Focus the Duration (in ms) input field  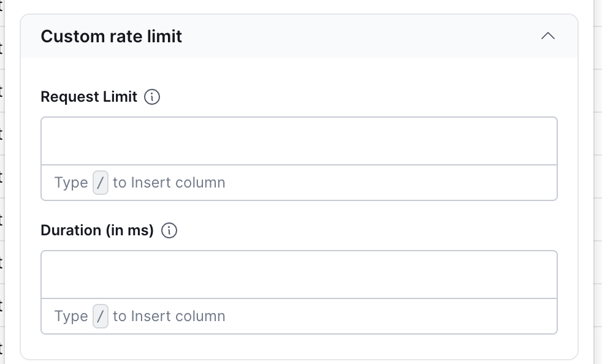click(299, 275)
